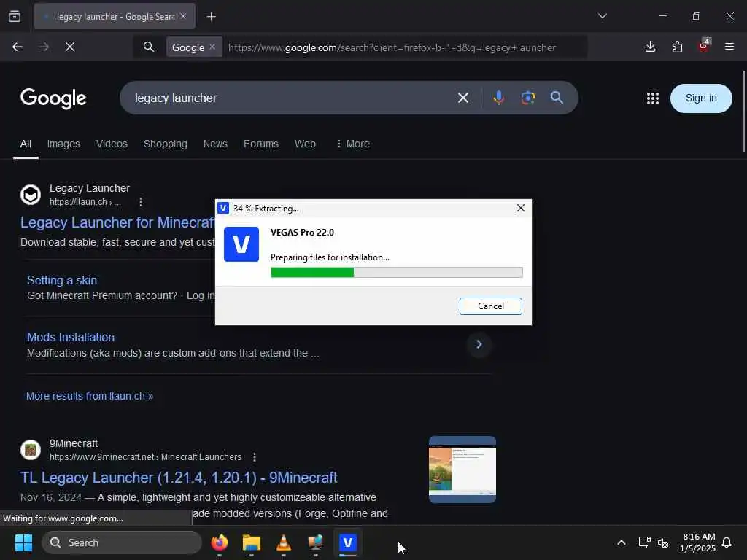
Task: Open the computer monitor app taskbar icon
Action: coord(316,542)
